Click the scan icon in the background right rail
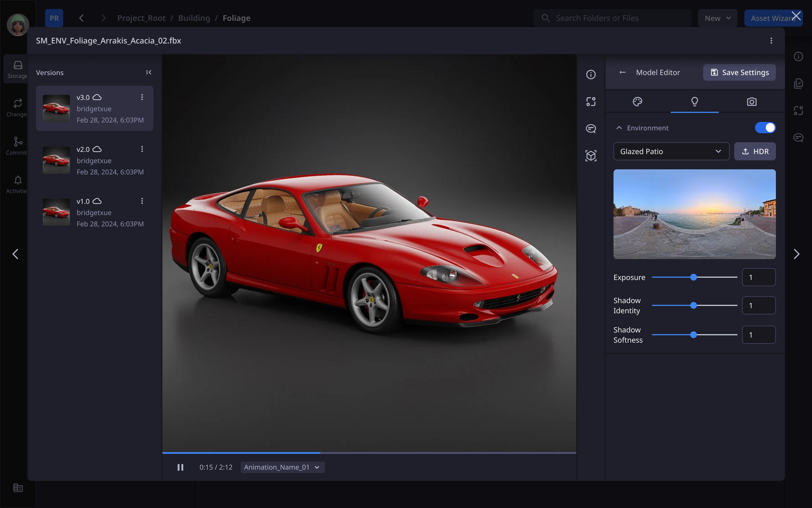 (x=798, y=111)
